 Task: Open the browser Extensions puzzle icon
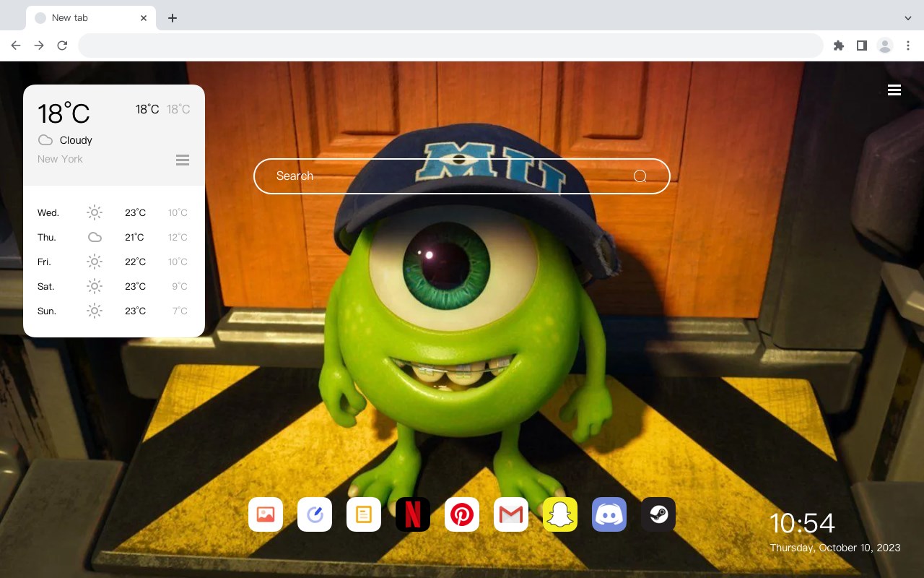pos(838,46)
